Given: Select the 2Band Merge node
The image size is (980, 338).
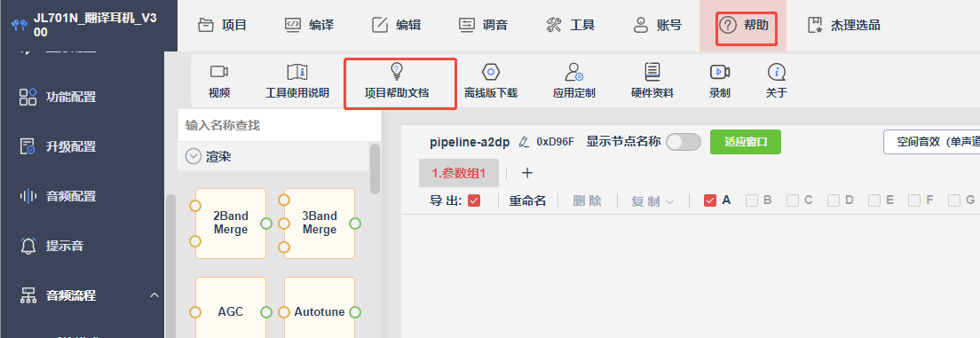Looking at the screenshot, I should tap(231, 223).
